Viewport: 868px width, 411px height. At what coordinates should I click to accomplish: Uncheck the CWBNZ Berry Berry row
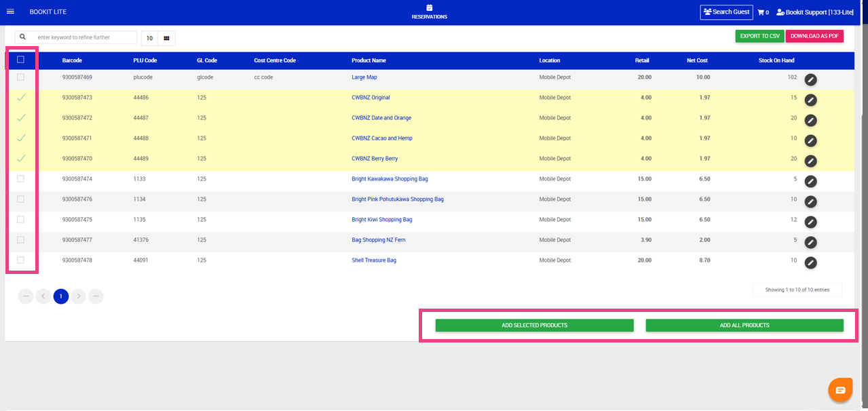[20, 159]
